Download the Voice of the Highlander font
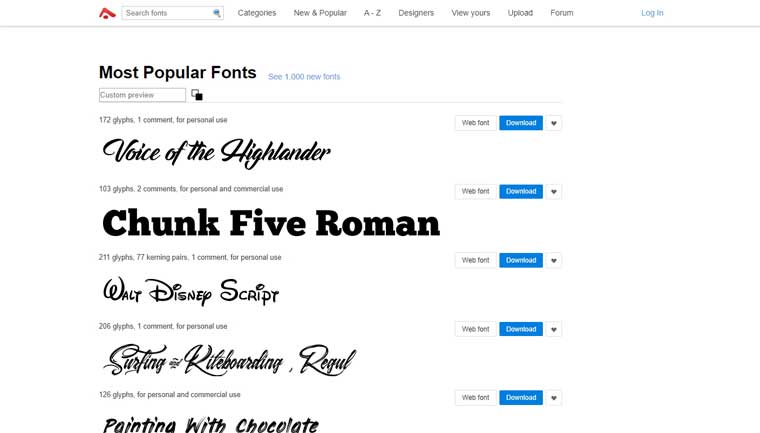 pyautogui.click(x=521, y=123)
